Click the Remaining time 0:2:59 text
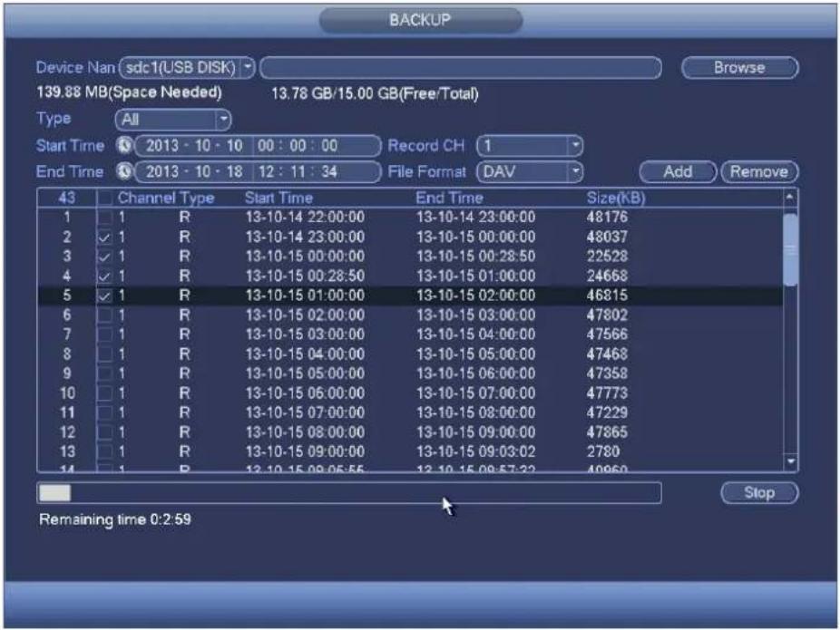Image resolution: width=840 pixels, height=630 pixels. [114, 519]
